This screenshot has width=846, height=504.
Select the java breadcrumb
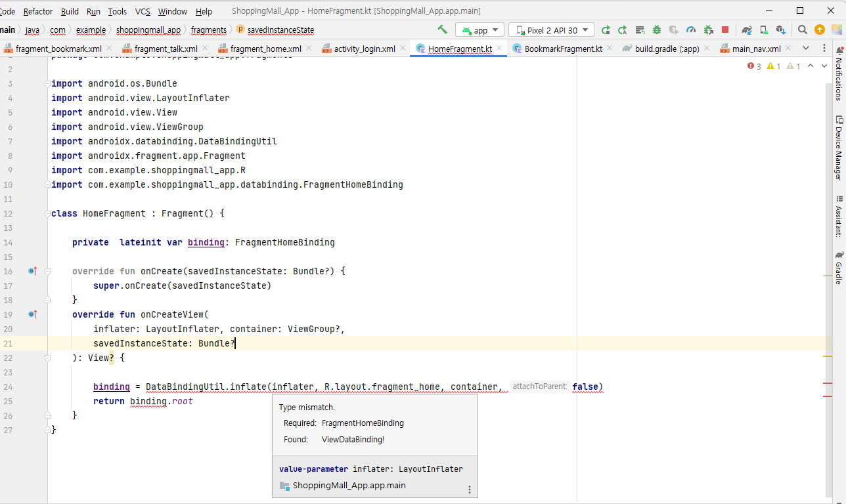pyautogui.click(x=32, y=30)
